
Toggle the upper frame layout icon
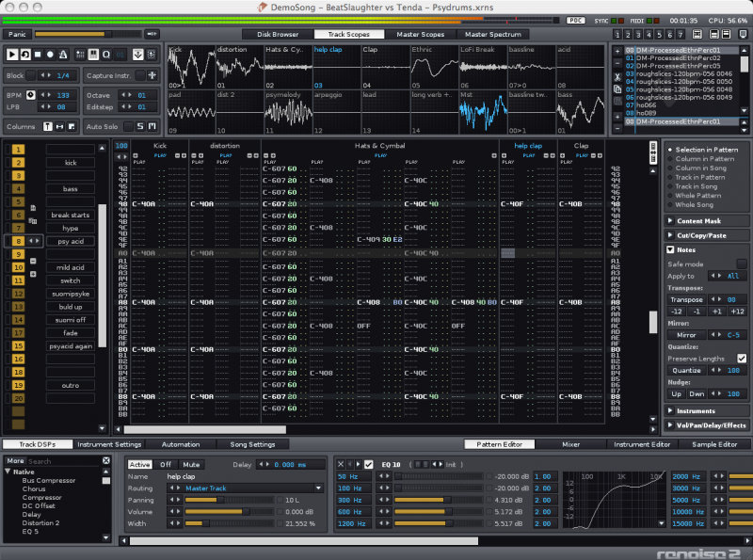coord(714,34)
